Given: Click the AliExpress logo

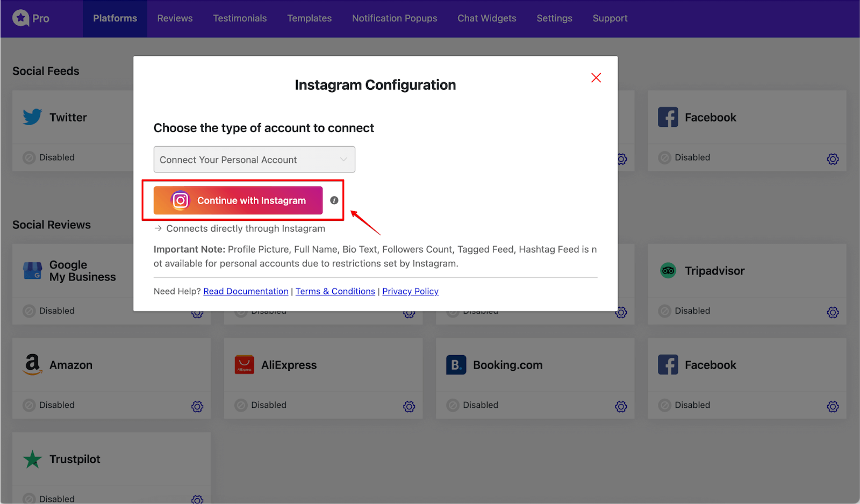Looking at the screenshot, I should (x=244, y=365).
